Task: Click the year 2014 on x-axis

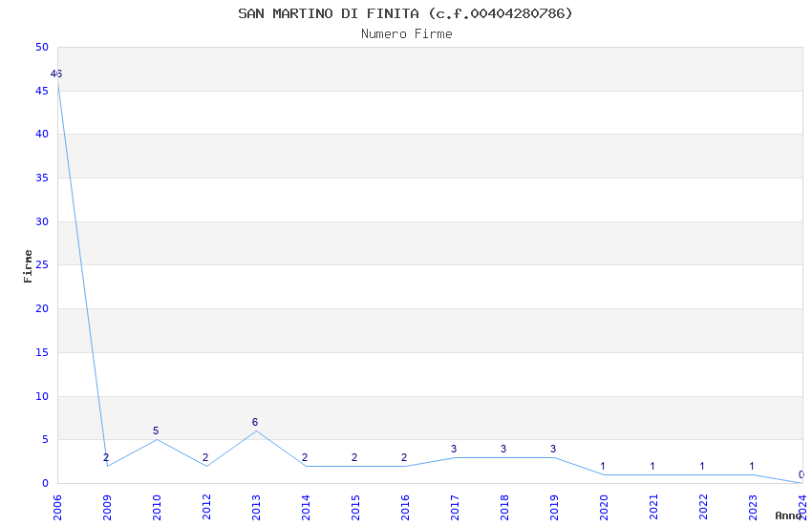Action: click(306, 507)
